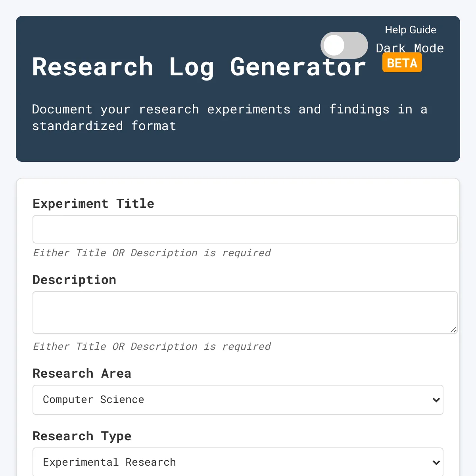
Task: Click the white knob of Dark Mode switch
Action: [334, 45]
